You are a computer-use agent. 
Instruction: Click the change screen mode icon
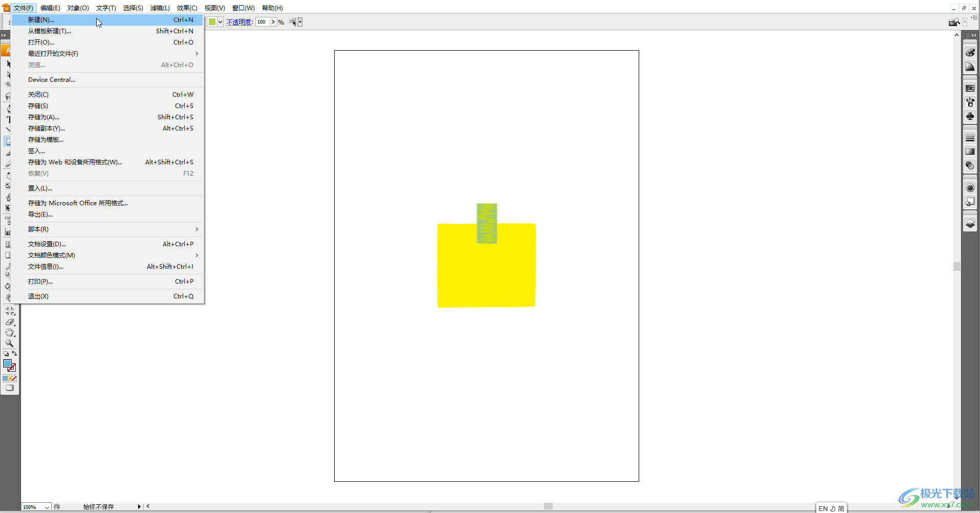10,388
